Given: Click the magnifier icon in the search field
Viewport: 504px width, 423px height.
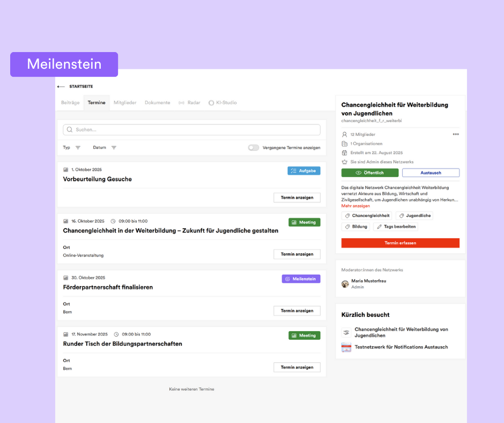Looking at the screenshot, I should click(x=70, y=130).
